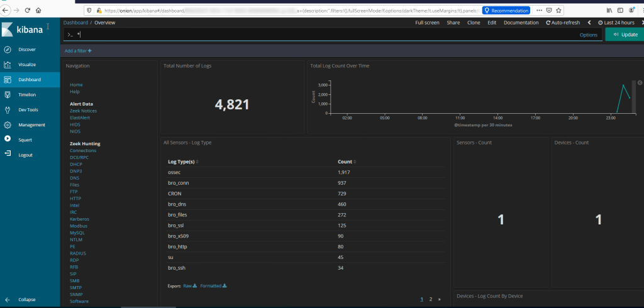Open the Discover compass icon

(x=8, y=49)
